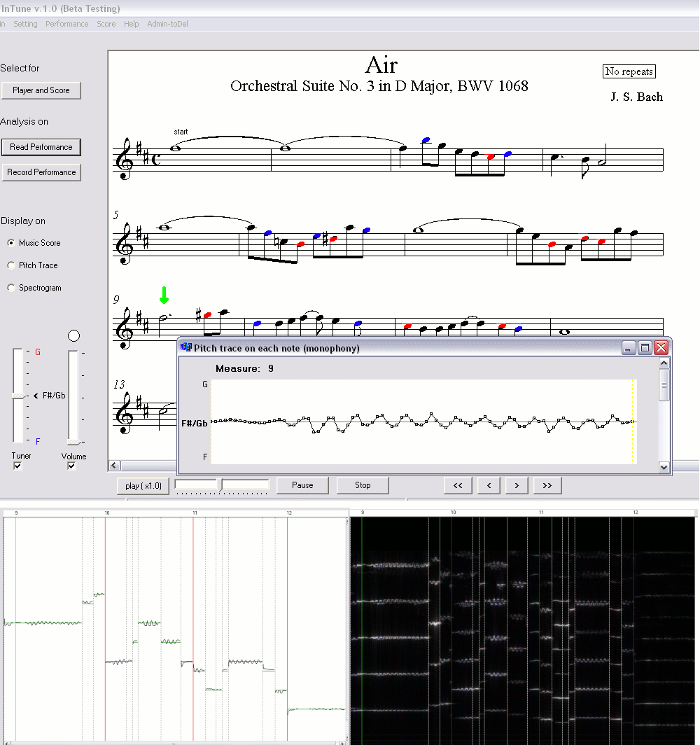Jump to start with << button

tap(458, 485)
